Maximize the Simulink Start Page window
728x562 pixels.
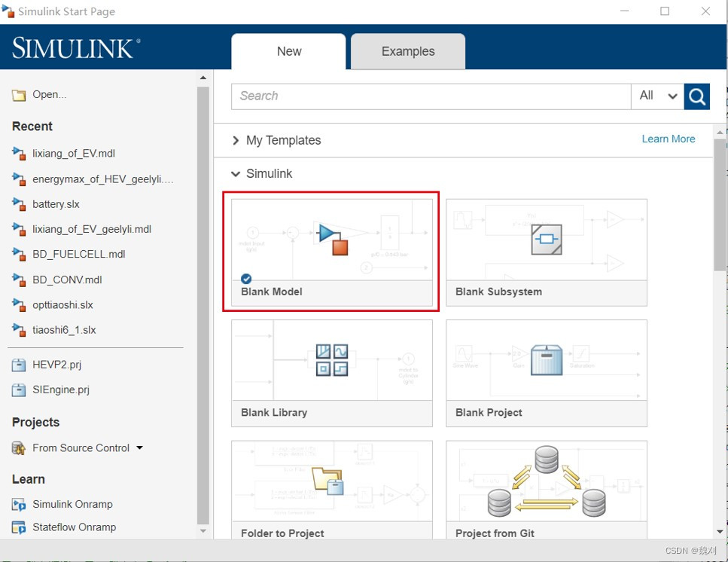665,11
